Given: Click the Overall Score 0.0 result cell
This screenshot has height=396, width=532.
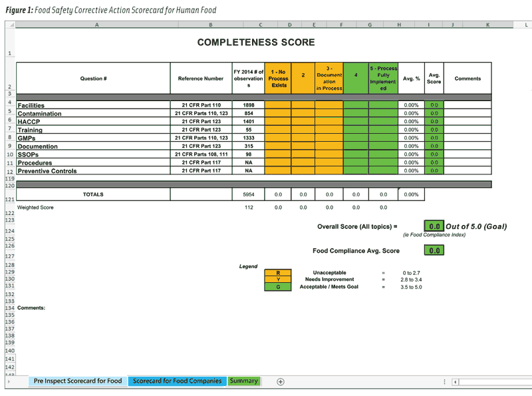Looking at the screenshot, I should (x=434, y=226).
